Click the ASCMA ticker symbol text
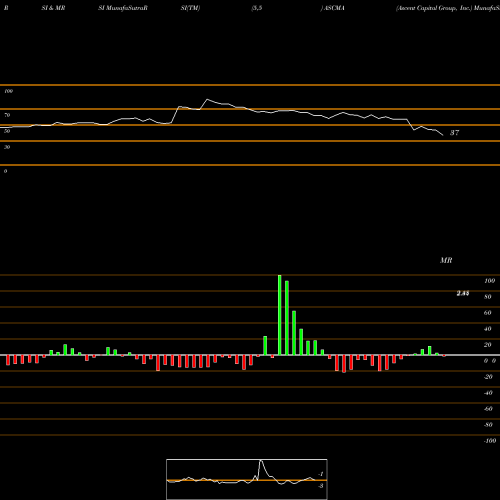The height and width of the screenshot is (500, 500). (x=334, y=8)
